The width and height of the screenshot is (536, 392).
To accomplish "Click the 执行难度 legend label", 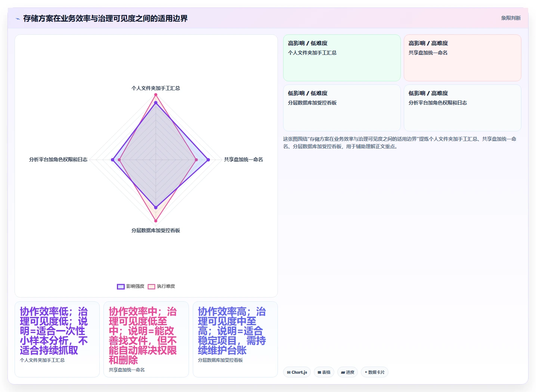I will [166, 286].
